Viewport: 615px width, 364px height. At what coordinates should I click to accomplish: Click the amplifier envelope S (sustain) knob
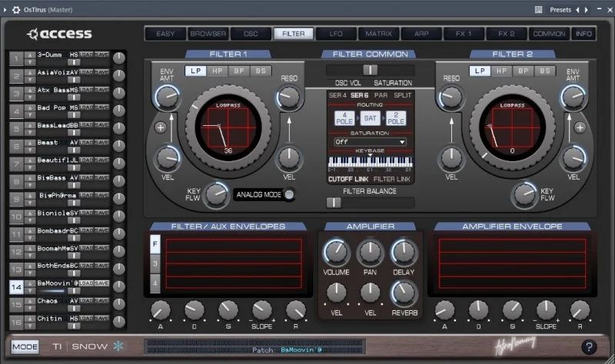512,311
